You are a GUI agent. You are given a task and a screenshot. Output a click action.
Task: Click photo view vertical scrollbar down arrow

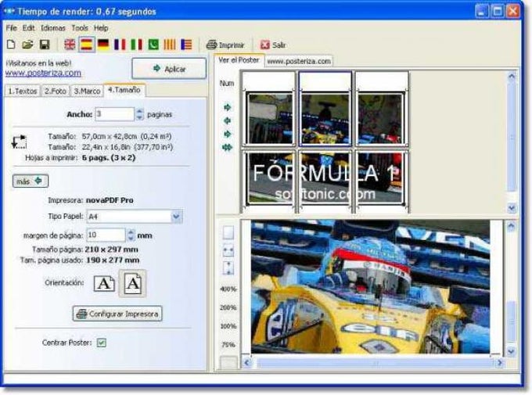point(512,351)
